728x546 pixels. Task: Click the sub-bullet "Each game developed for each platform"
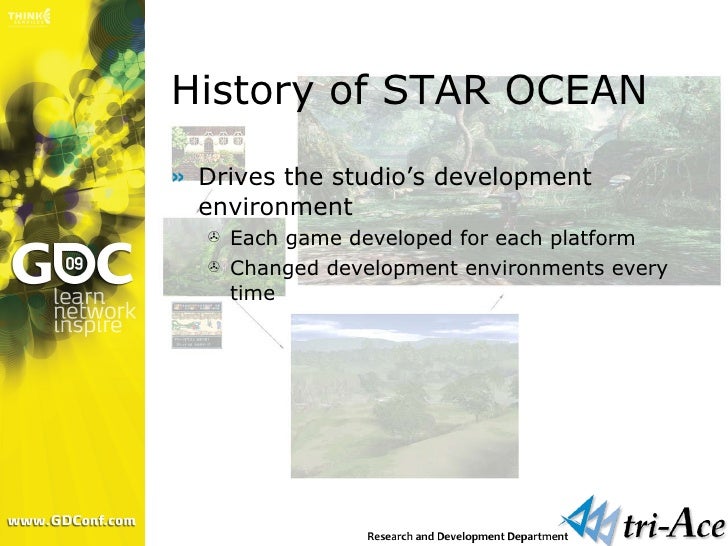pyautogui.click(x=432, y=239)
